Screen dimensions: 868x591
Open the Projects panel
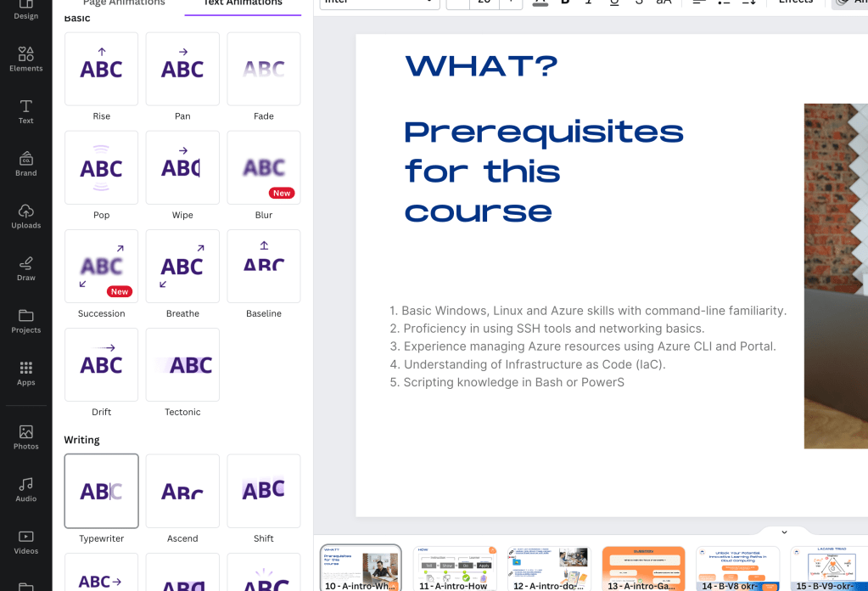tap(26, 321)
